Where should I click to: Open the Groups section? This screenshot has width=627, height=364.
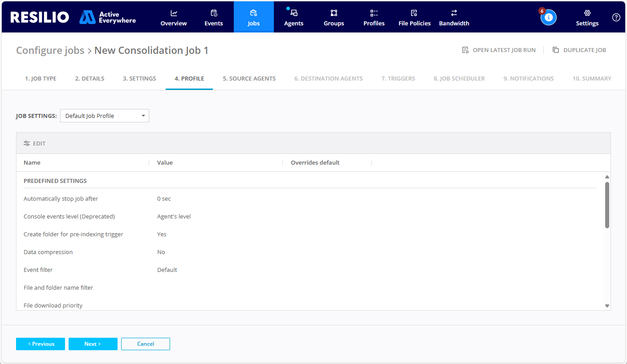click(x=334, y=18)
